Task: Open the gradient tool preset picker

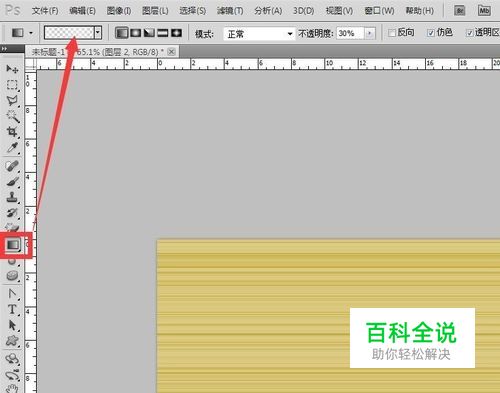Action: 22,33
